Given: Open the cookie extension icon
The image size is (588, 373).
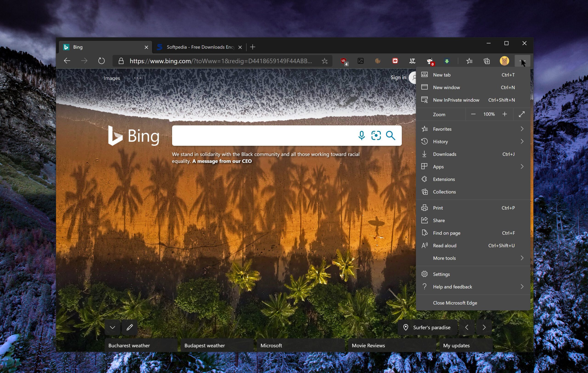Looking at the screenshot, I should click(x=378, y=61).
